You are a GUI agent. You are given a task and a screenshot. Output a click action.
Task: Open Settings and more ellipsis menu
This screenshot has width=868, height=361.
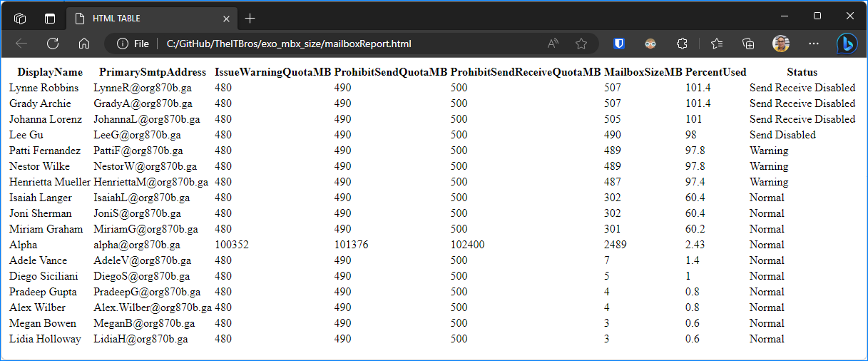[x=812, y=44]
